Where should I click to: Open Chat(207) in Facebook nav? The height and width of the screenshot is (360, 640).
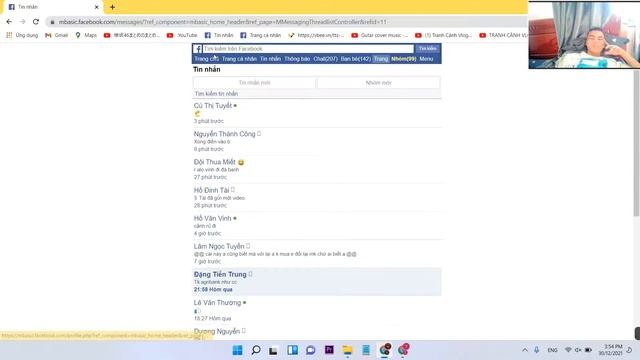click(x=325, y=59)
